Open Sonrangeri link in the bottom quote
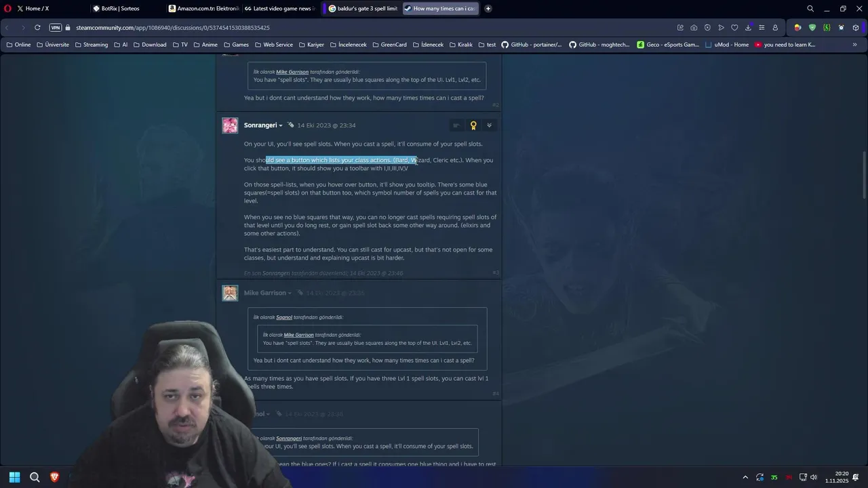Screen dimensions: 868x488 click(x=289, y=439)
